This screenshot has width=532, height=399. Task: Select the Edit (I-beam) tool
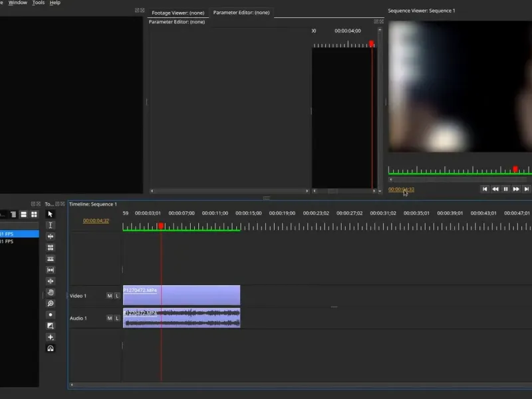pos(51,225)
